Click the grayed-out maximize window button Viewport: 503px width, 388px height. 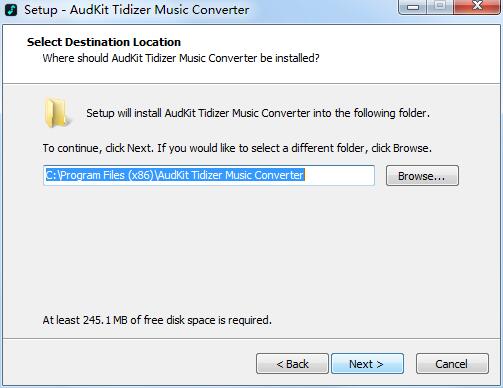pos(440,7)
